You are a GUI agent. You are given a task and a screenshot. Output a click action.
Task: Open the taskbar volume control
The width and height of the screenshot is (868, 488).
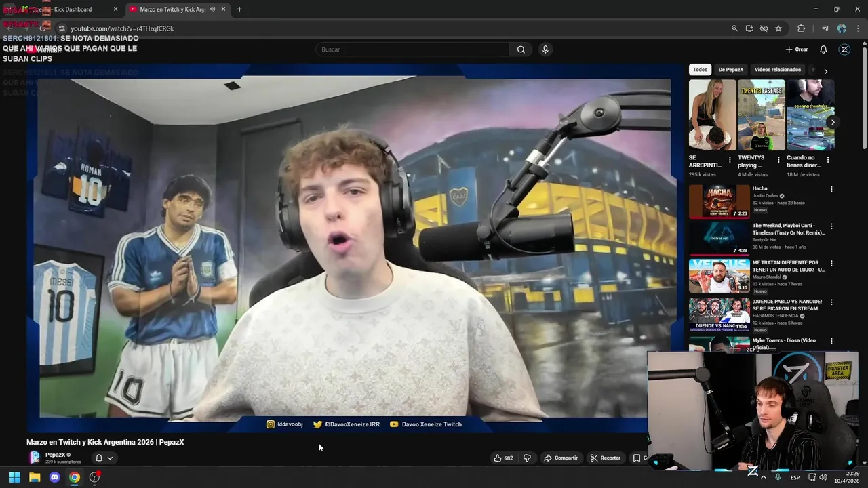pos(823,477)
